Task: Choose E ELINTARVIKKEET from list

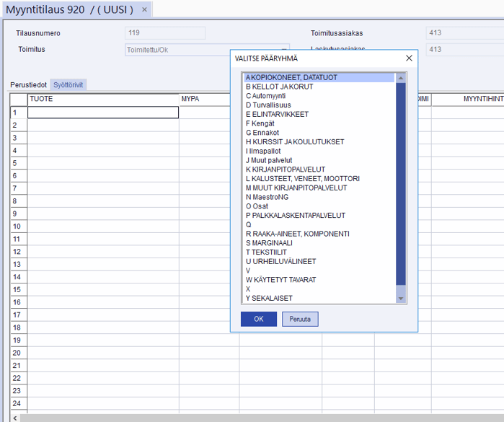Action: coord(277,114)
